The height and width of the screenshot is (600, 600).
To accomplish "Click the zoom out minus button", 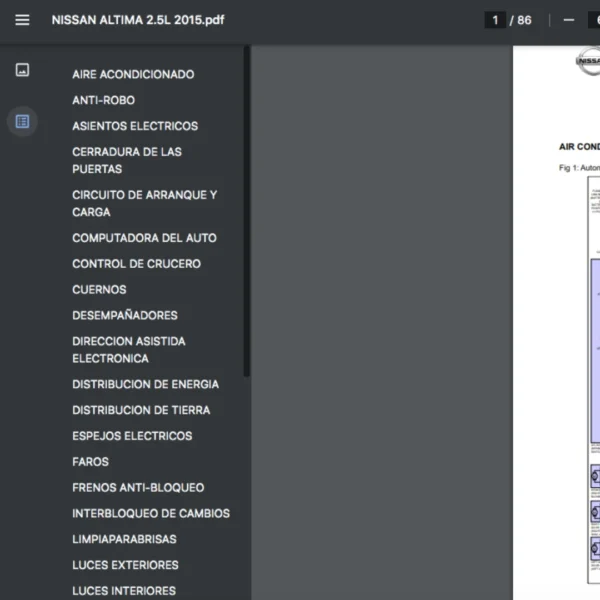I will (x=569, y=20).
